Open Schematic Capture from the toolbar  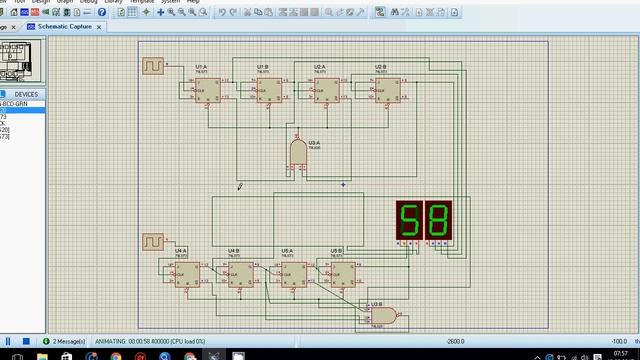click(x=24, y=12)
